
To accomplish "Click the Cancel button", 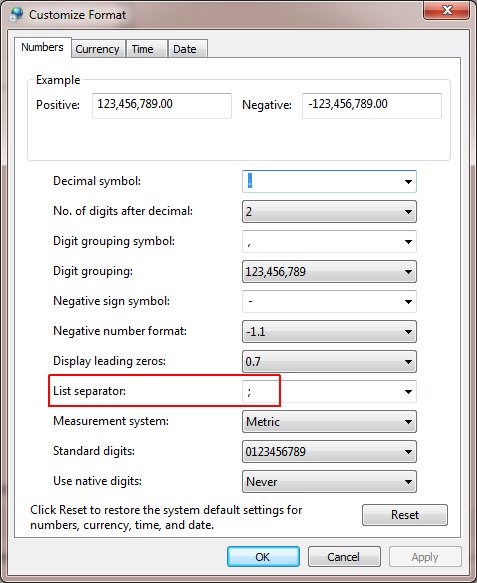I will click(x=344, y=557).
